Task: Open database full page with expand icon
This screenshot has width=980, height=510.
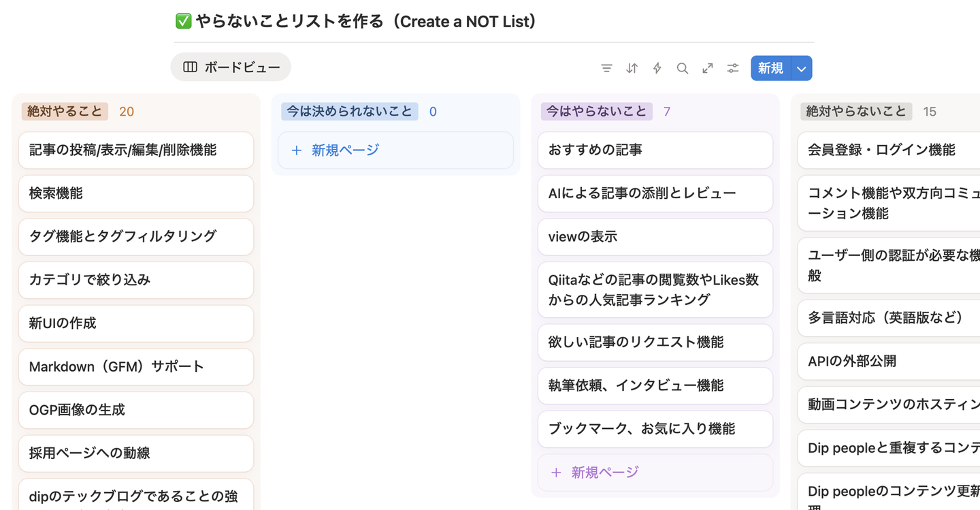Action: tap(708, 68)
